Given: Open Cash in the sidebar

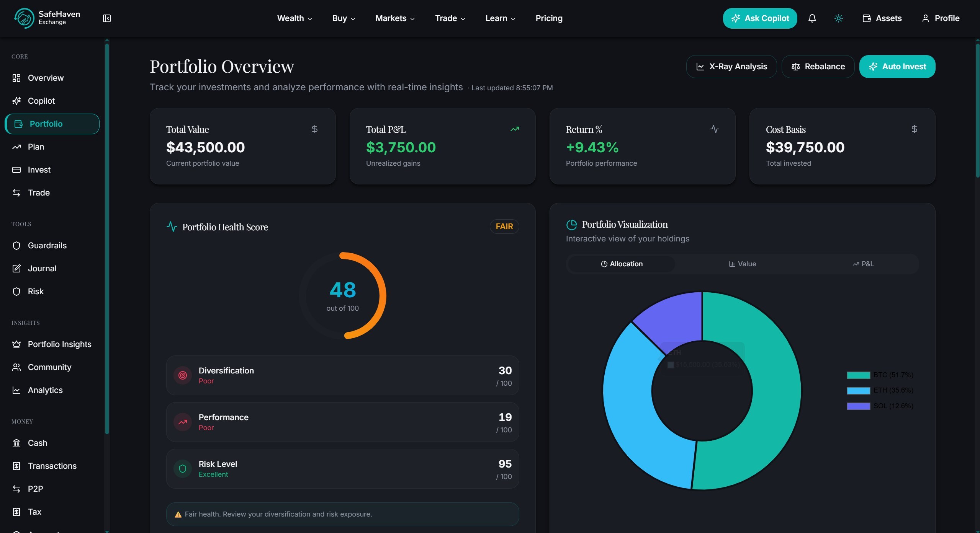Looking at the screenshot, I should (38, 443).
